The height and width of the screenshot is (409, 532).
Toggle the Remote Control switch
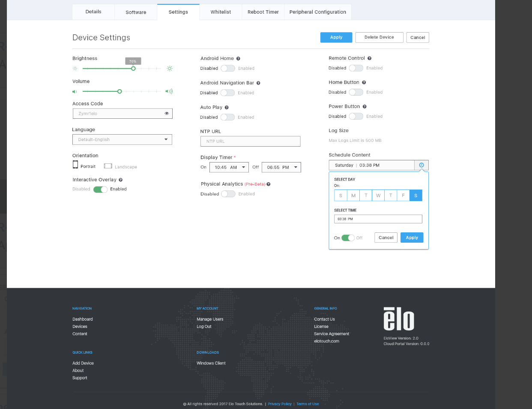point(356,68)
